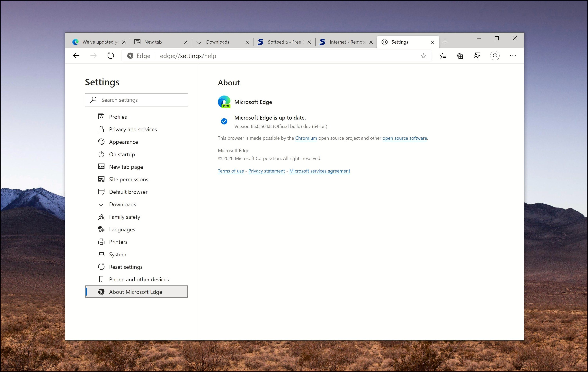Open Profiles settings
Image resolution: width=588 pixels, height=372 pixels.
[137, 117]
